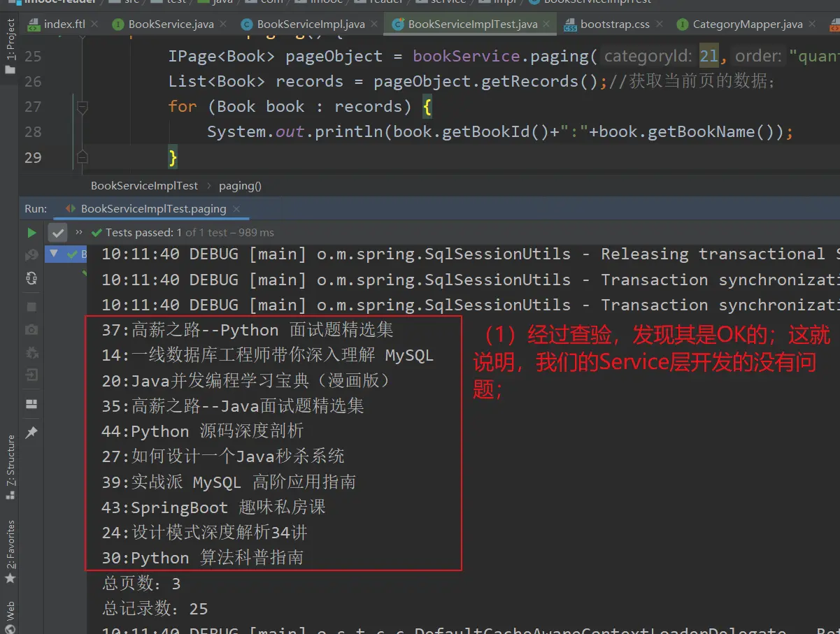
Task: Click console line '35:高薪之路--Java面试题精选集'
Action: (x=233, y=405)
